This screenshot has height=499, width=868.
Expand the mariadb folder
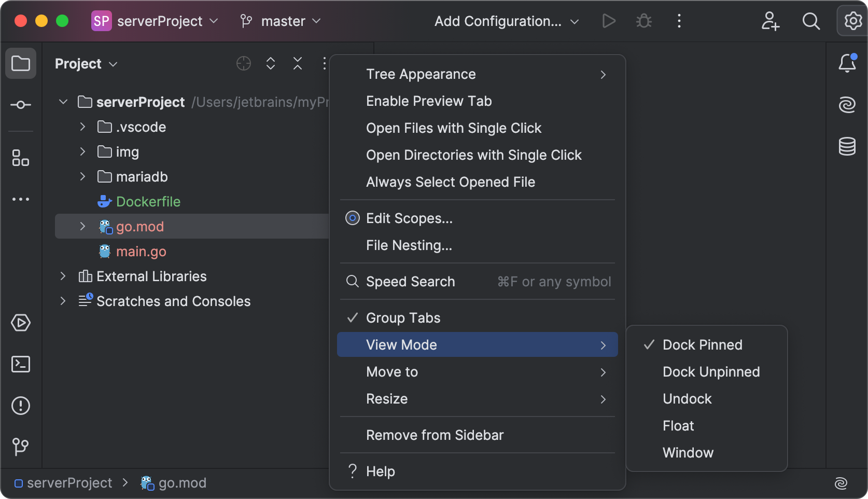coord(82,176)
